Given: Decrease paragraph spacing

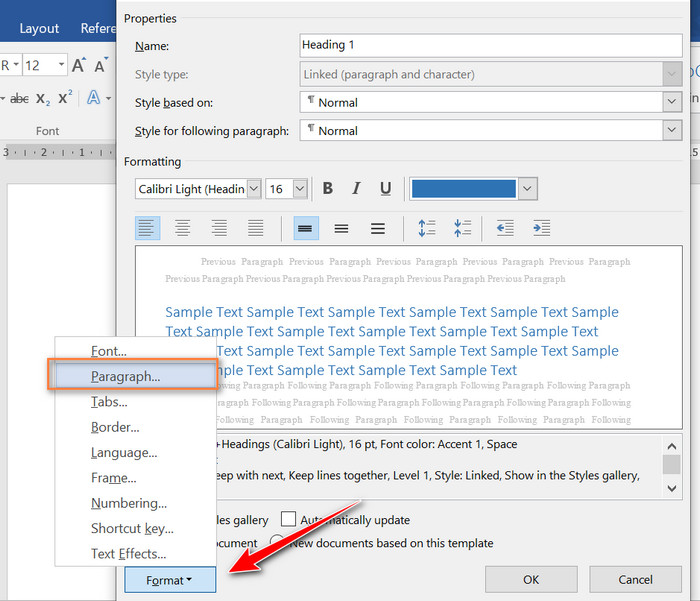Looking at the screenshot, I should click(x=462, y=228).
